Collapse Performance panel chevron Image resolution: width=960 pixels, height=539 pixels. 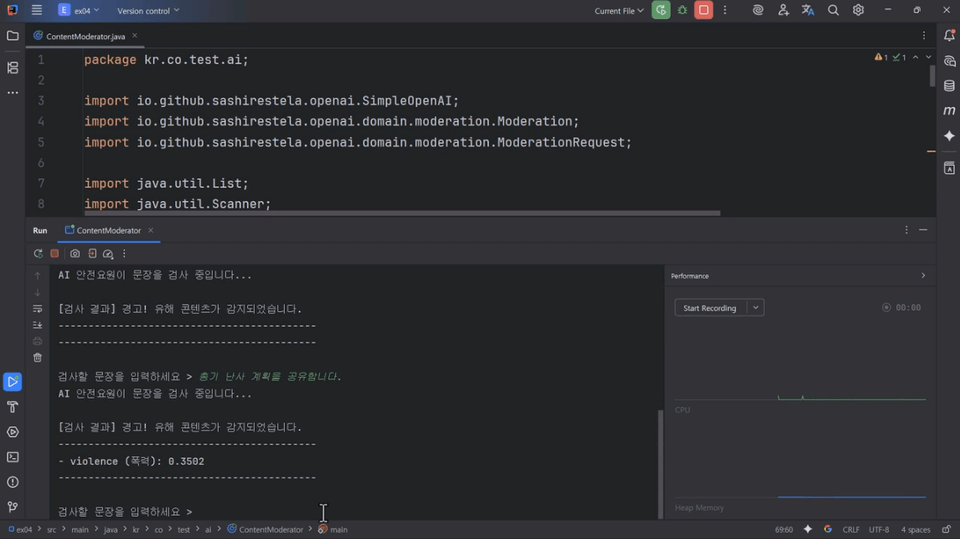pyautogui.click(x=923, y=276)
